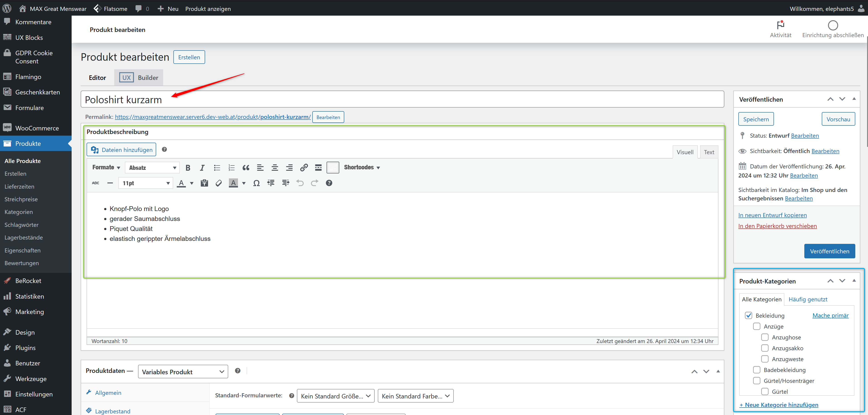Check the Anzugsakko category
The width and height of the screenshot is (868, 415).
(x=765, y=348)
